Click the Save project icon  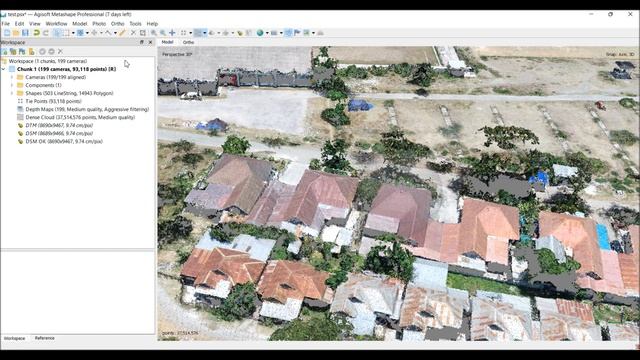pyautogui.click(x=25, y=33)
